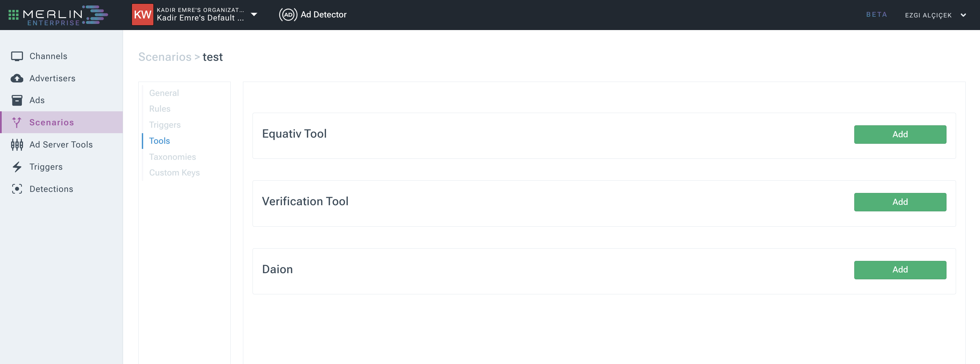The image size is (980, 364).
Task: Switch to the Taxonomies tab
Action: (172, 157)
